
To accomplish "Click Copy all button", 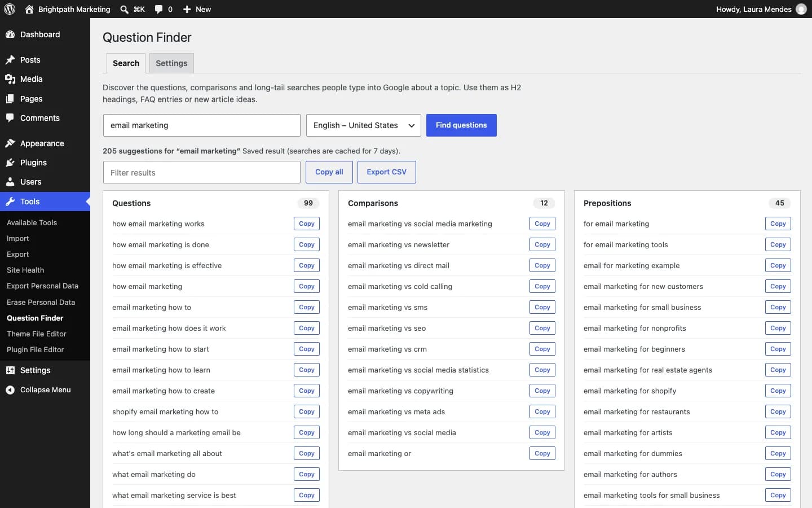I will point(329,172).
